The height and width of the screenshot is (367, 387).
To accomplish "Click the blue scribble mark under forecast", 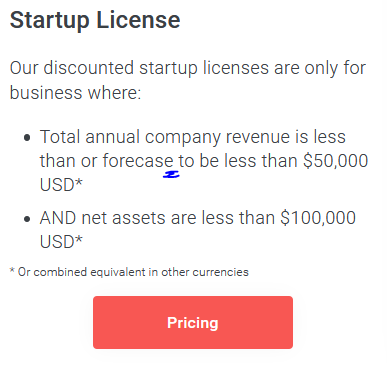I will tap(171, 175).
